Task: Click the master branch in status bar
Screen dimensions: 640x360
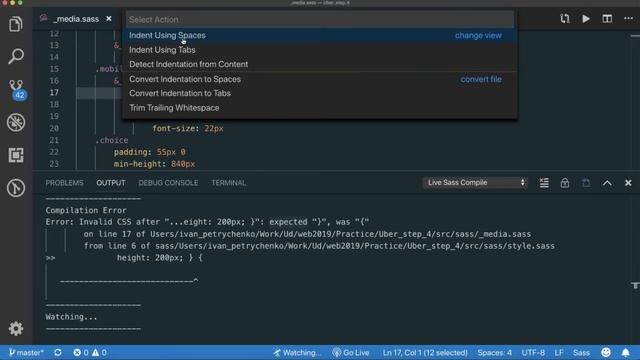Action: coord(26,352)
